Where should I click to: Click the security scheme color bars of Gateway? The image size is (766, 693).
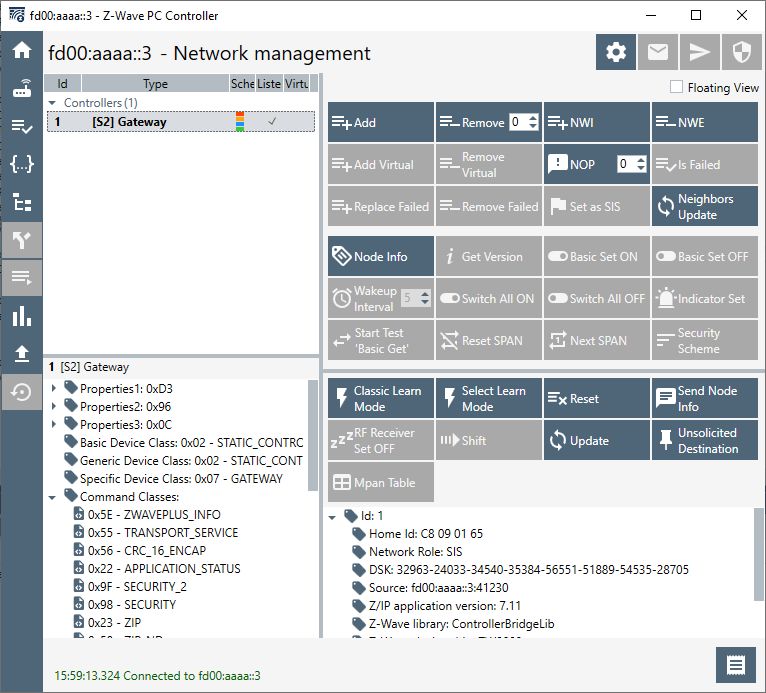[x=240, y=122]
